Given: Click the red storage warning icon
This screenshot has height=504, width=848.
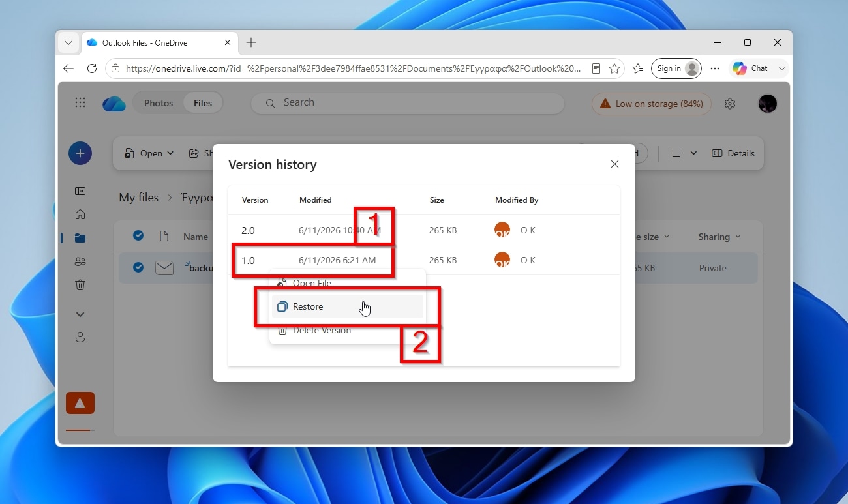Looking at the screenshot, I should (x=80, y=403).
